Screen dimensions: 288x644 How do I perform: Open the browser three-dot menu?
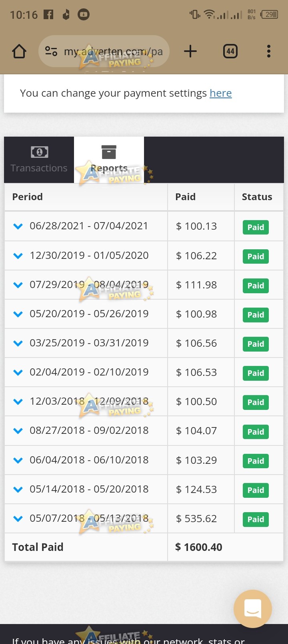tap(269, 51)
